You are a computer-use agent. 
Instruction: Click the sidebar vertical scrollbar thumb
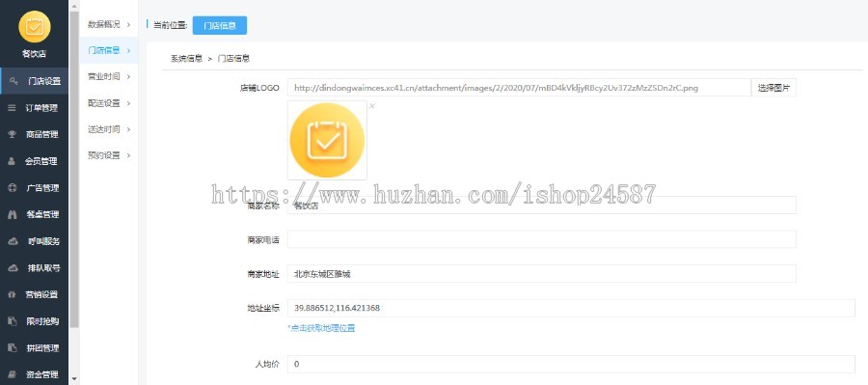(74, 169)
